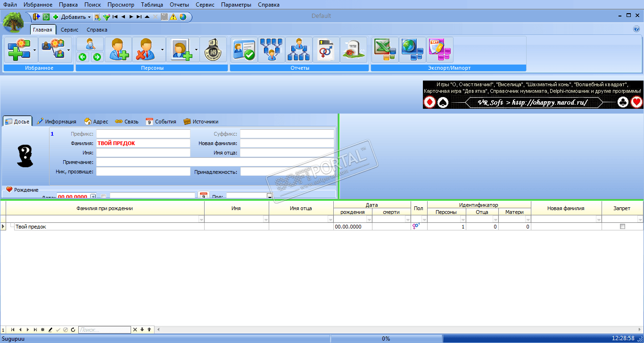
Task: Open the Фамилия при рождении column filter dropdown
Action: pos(201,220)
